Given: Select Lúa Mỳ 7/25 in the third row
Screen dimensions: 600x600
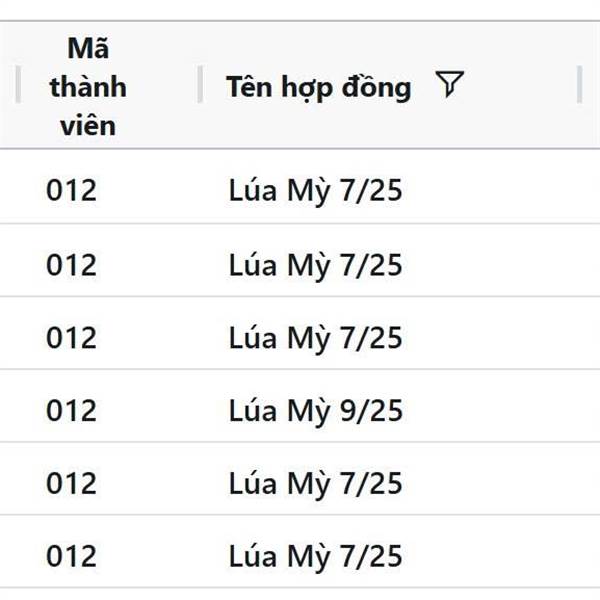Looking at the screenshot, I should [x=315, y=338].
